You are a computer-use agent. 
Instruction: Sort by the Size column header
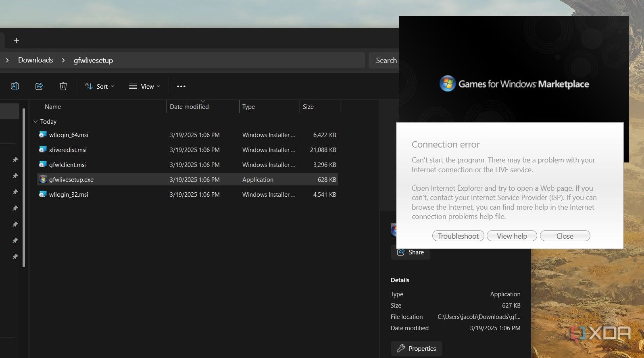[x=308, y=107]
